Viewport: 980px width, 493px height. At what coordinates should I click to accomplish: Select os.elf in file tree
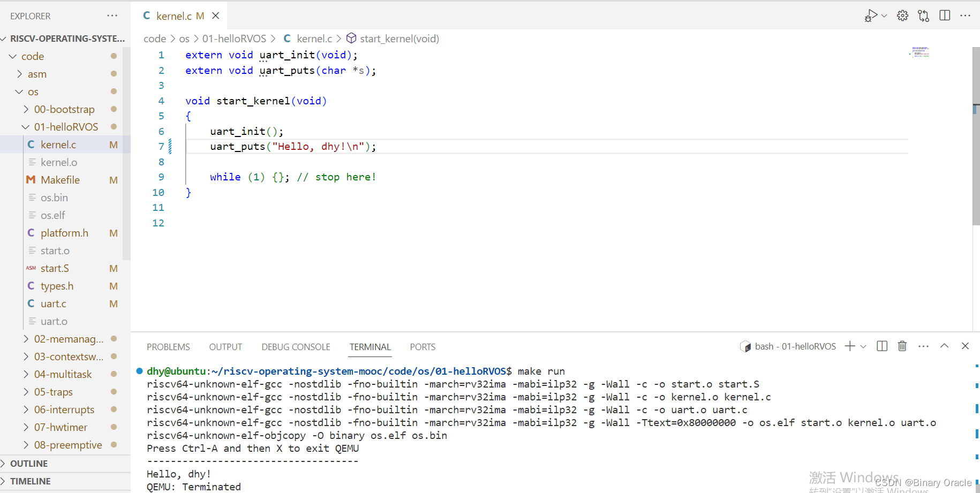65,215
